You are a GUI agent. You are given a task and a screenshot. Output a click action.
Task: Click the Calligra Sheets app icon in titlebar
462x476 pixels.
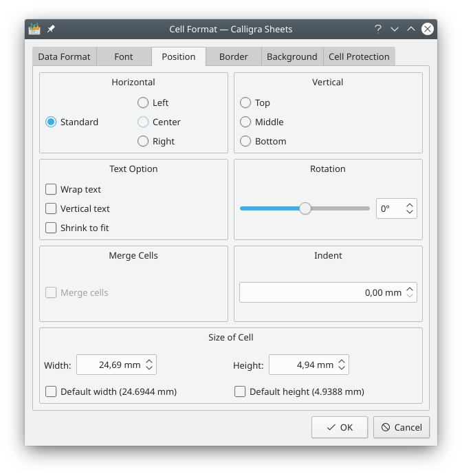click(34, 29)
